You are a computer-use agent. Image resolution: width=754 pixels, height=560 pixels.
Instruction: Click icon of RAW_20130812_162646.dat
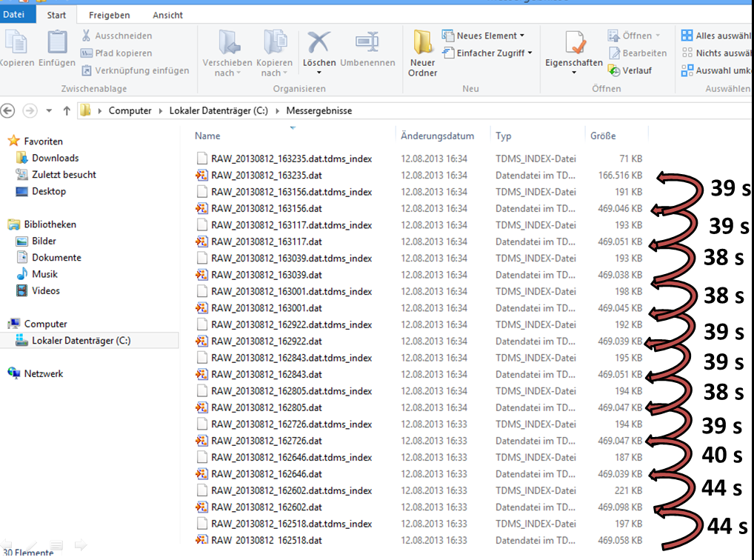tap(201, 474)
